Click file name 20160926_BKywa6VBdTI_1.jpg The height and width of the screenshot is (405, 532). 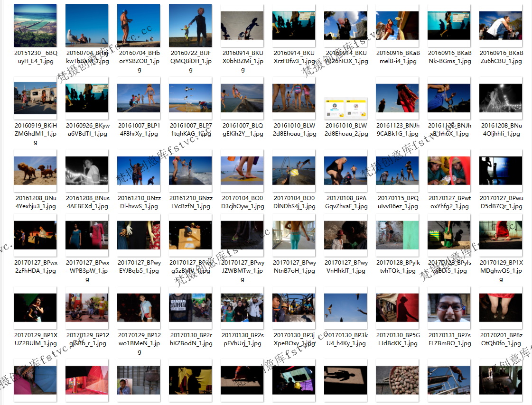point(87,129)
